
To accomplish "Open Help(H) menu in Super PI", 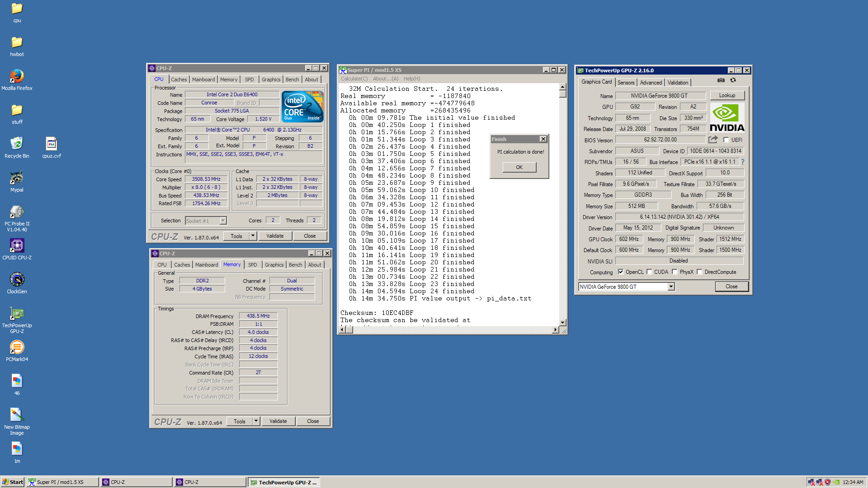I will (411, 79).
